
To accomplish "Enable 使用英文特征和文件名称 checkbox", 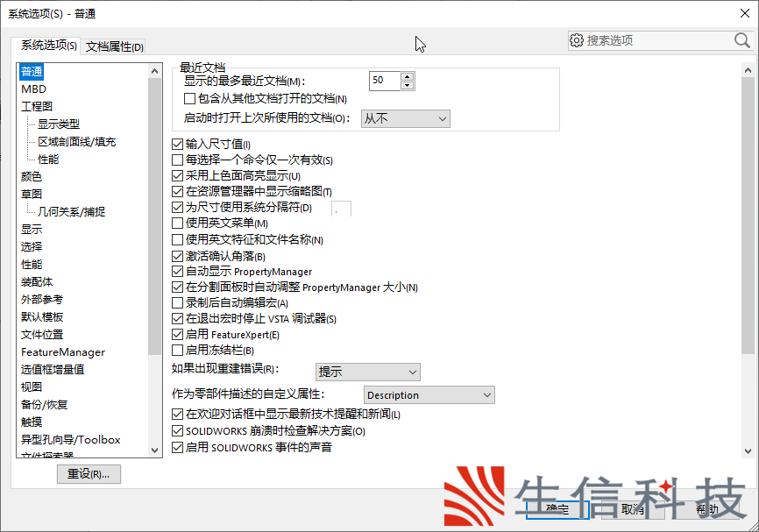I will (x=177, y=239).
